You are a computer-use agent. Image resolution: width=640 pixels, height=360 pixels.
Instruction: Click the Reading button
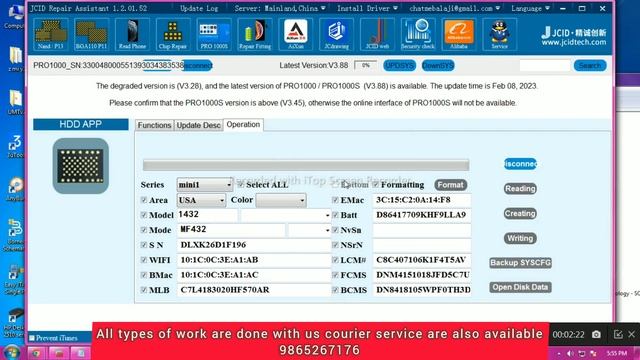click(520, 189)
